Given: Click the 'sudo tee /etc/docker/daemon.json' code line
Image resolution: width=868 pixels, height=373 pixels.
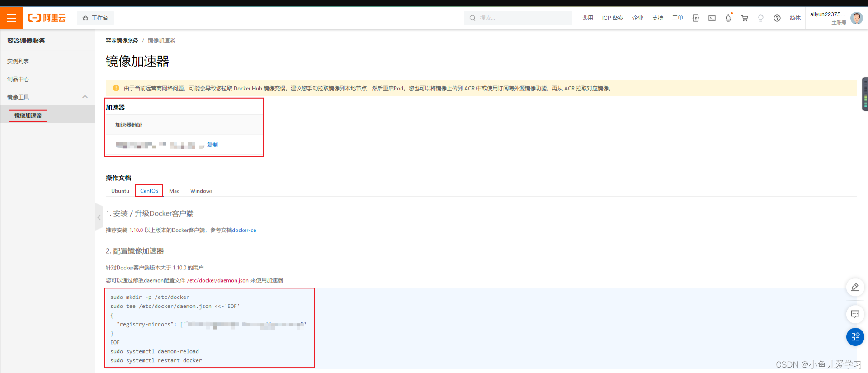Looking at the screenshot, I should point(175,306).
